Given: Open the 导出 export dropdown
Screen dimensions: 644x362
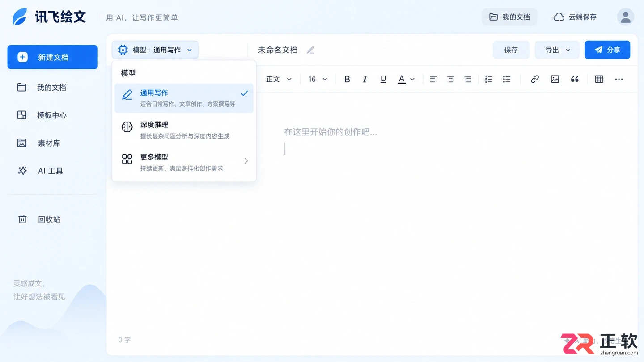Looking at the screenshot, I should click(x=557, y=50).
